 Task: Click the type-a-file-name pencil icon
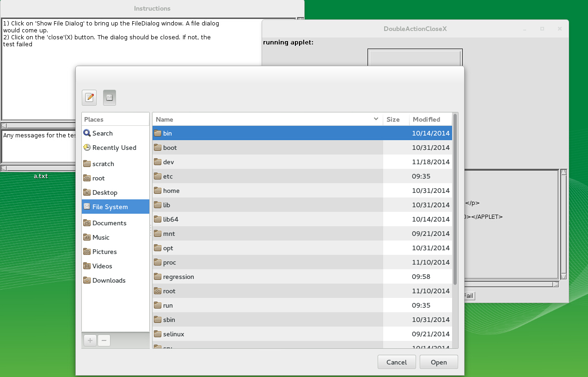89,98
